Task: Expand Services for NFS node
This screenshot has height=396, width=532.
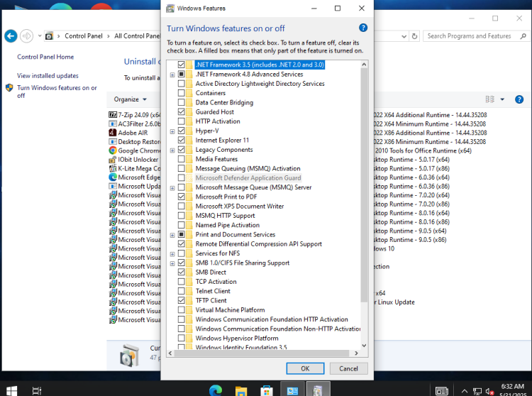Action: tap(172, 254)
